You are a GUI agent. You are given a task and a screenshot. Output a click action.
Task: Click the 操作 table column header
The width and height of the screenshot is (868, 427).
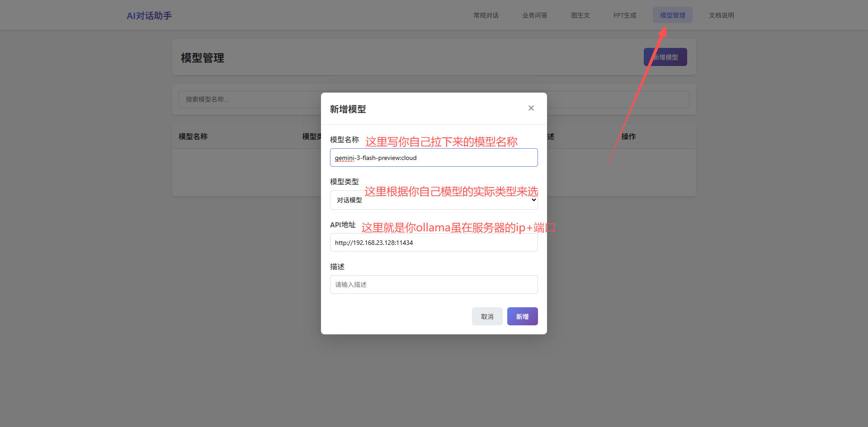click(628, 136)
